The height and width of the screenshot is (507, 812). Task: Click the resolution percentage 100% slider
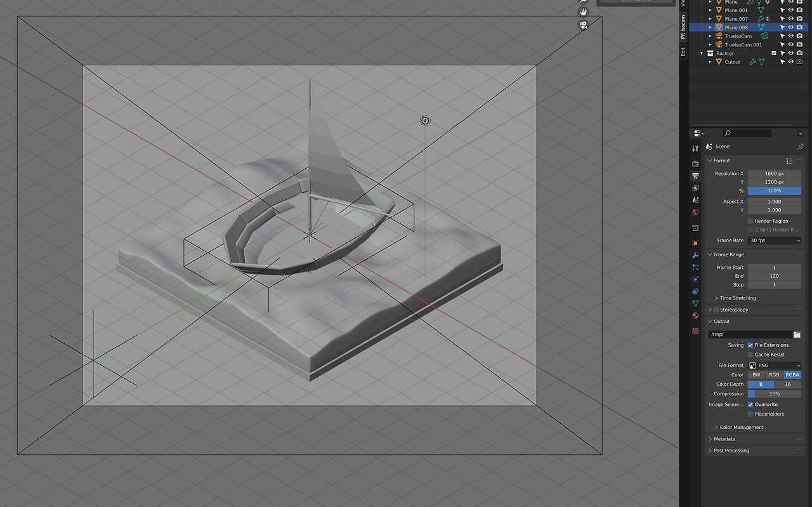point(774,191)
